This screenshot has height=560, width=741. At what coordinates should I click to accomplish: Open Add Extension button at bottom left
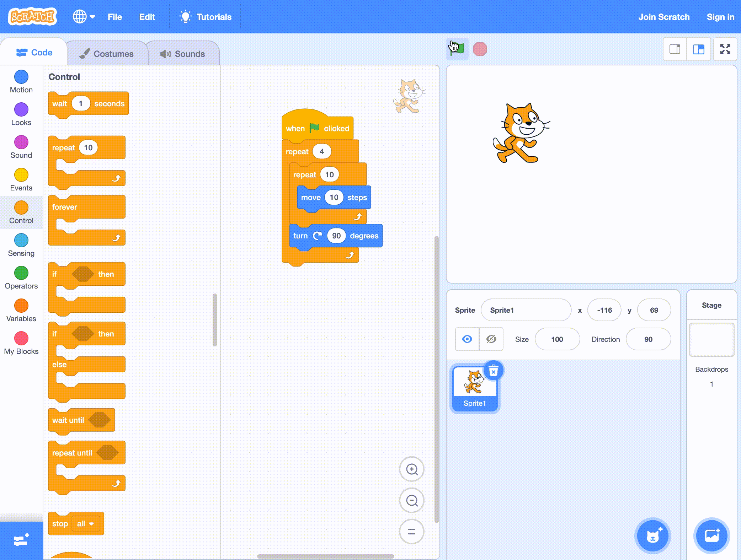pos(21,540)
